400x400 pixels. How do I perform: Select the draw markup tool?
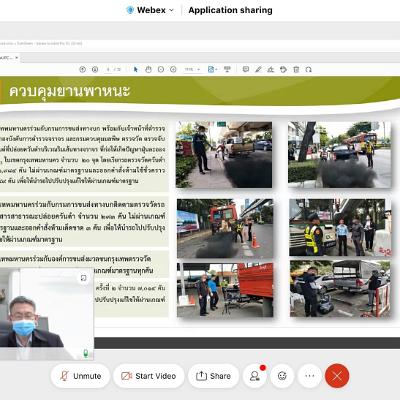[271, 69]
